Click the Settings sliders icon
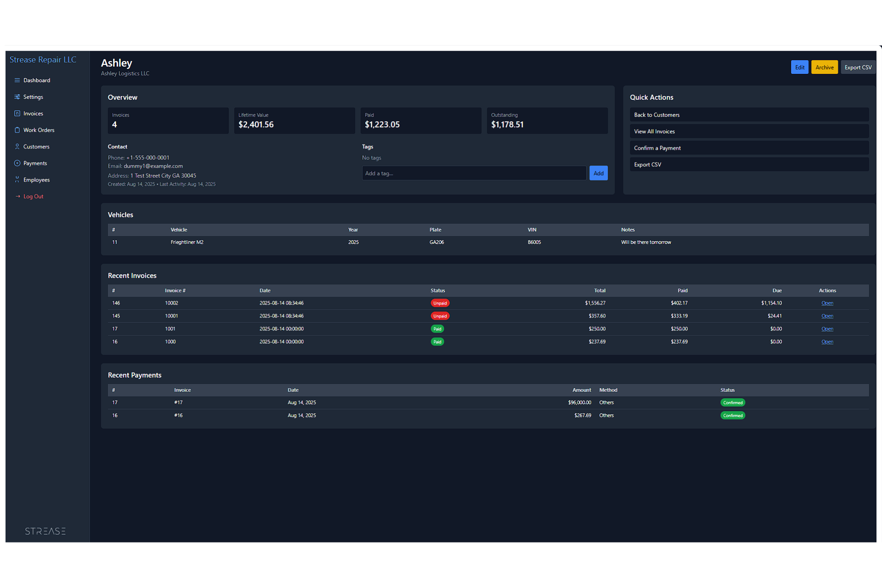 pos(17,97)
